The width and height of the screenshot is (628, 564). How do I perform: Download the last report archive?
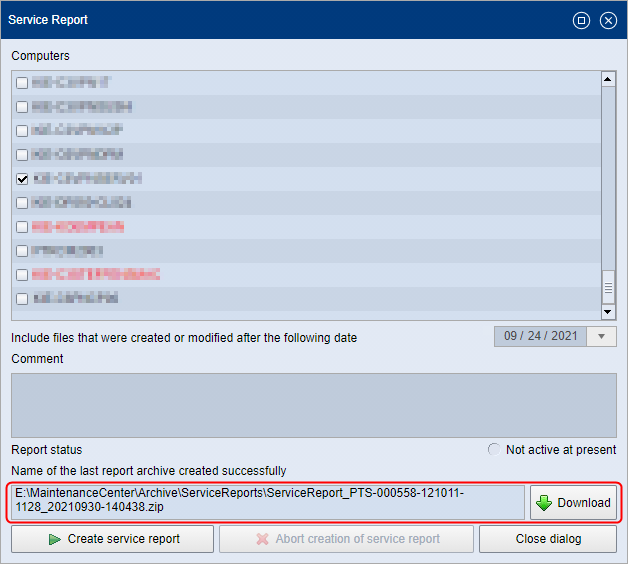573,503
